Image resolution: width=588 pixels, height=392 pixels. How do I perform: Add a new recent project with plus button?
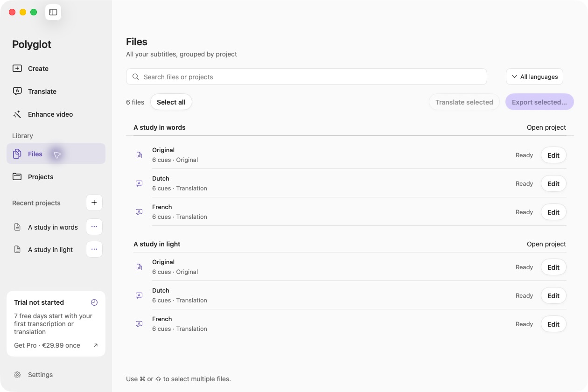(94, 203)
